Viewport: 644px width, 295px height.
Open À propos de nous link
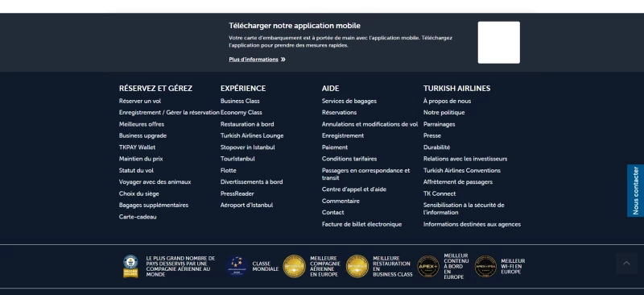pyautogui.click(x=448, y=101)
